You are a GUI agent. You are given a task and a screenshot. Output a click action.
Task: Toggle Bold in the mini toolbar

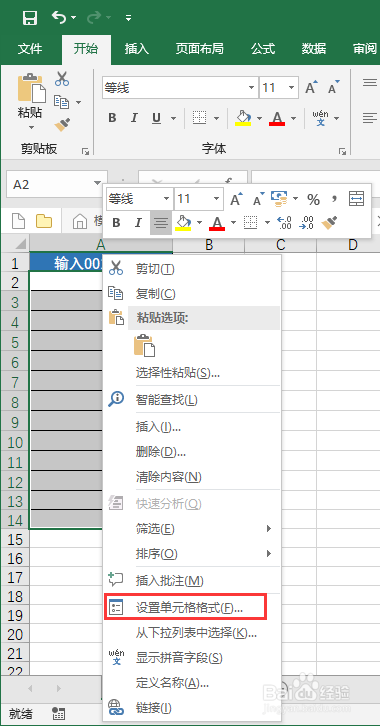[x=116, y=223]
